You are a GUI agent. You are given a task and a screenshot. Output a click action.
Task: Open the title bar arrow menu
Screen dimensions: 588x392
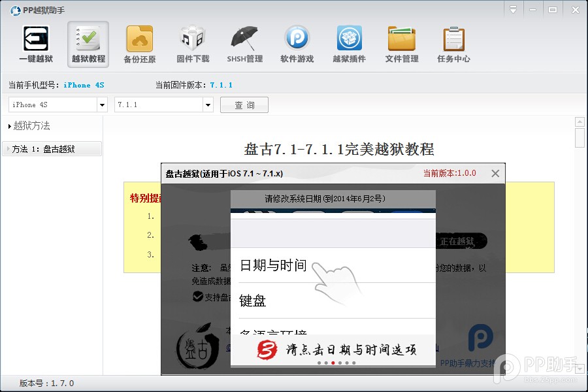(513, 9)
